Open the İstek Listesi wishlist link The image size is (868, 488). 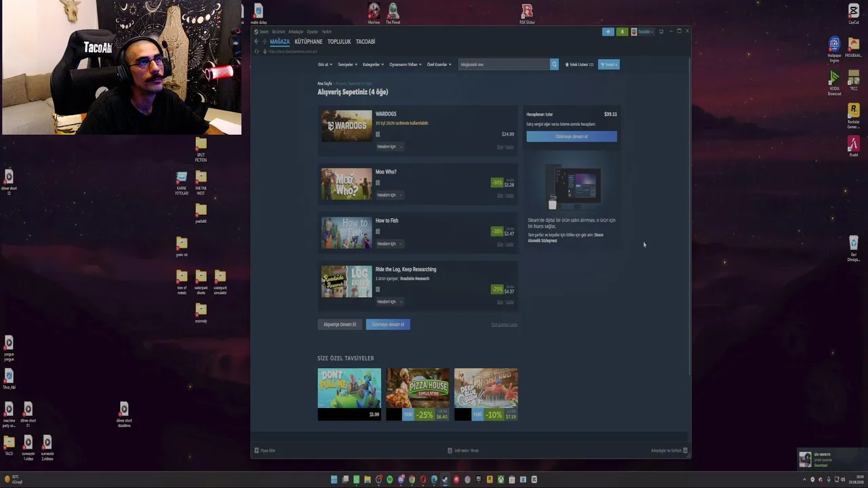coord(579,64)
